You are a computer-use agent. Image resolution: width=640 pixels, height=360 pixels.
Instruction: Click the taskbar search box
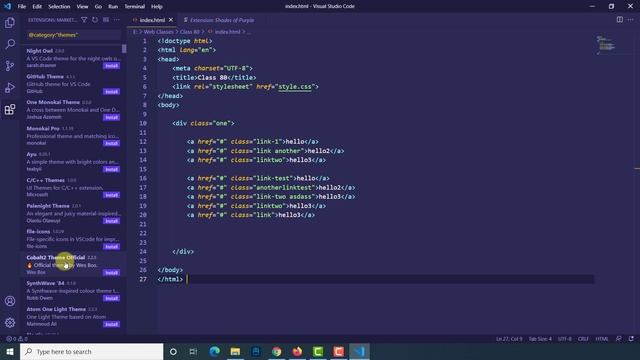91,351
